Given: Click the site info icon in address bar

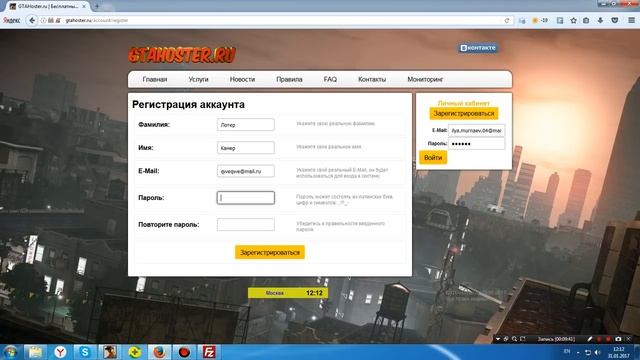Looking at the screenshot, I should tap(43, 20).
